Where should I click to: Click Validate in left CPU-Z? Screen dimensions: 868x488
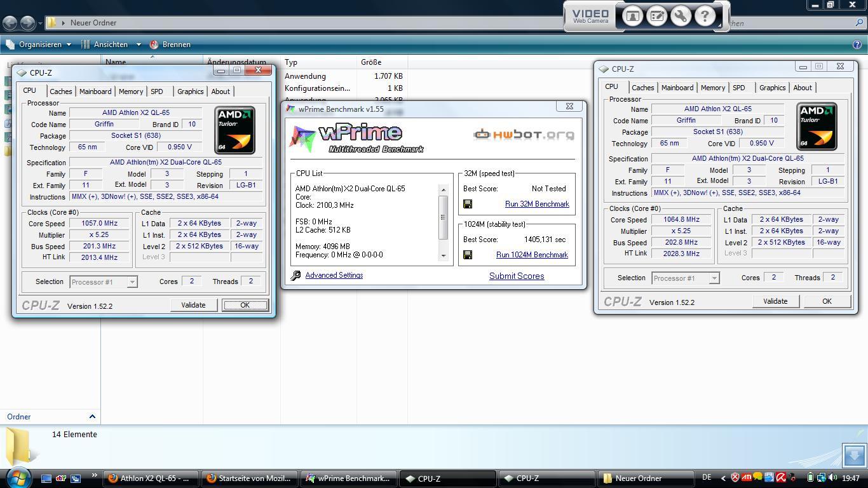pyautogui.click(x=193, y=305)
